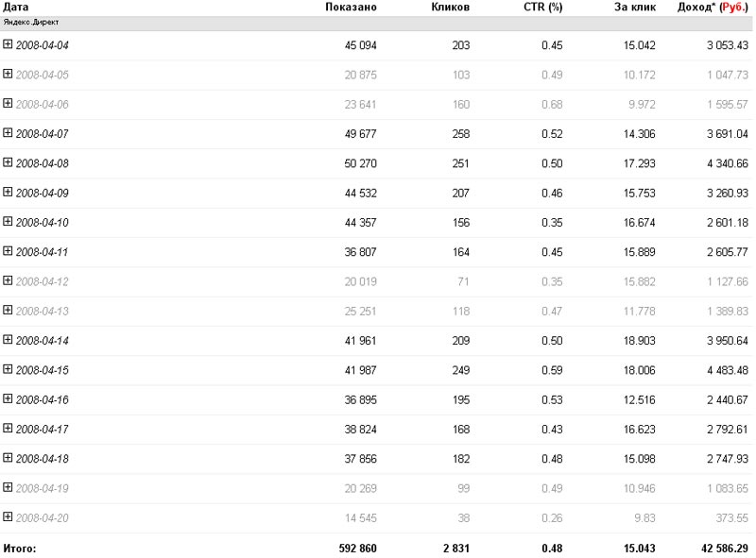The height and width of the screenshot is (558, 756).
Task: Expand the greyed 2008-04-12 row
Action: (8, 280)
